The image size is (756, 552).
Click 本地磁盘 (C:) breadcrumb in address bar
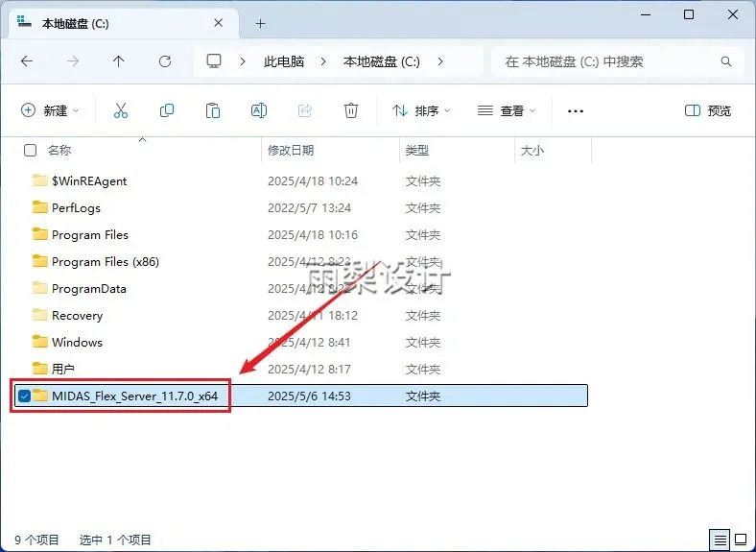click(382, 61)
